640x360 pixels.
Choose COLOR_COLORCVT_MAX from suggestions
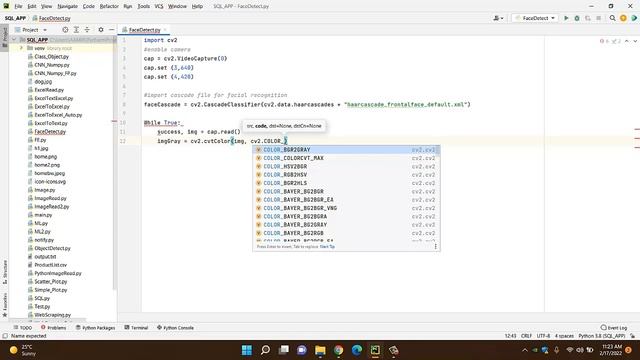[346, 158]
